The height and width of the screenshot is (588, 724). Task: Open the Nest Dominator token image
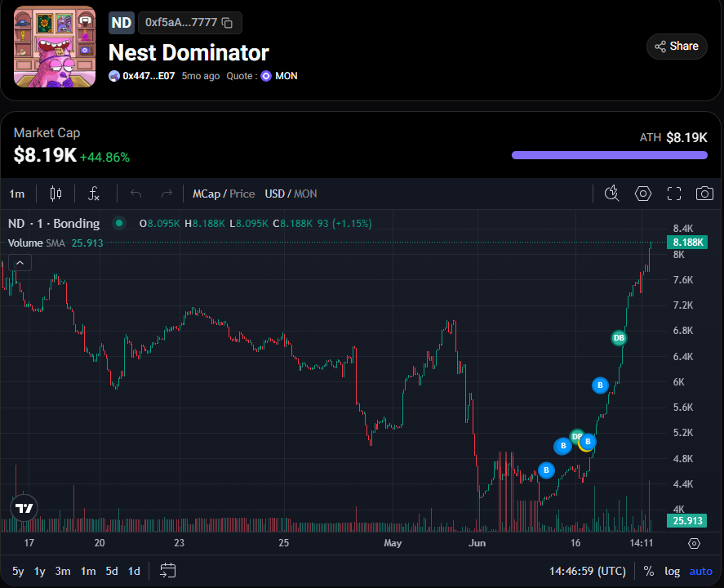[55, 47]
